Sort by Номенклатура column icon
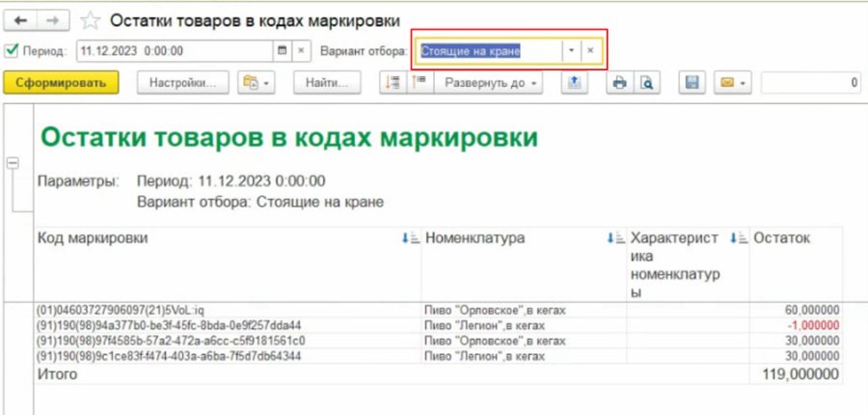The width and height of the screenshot is (868, 415). [x=615, y=238]
